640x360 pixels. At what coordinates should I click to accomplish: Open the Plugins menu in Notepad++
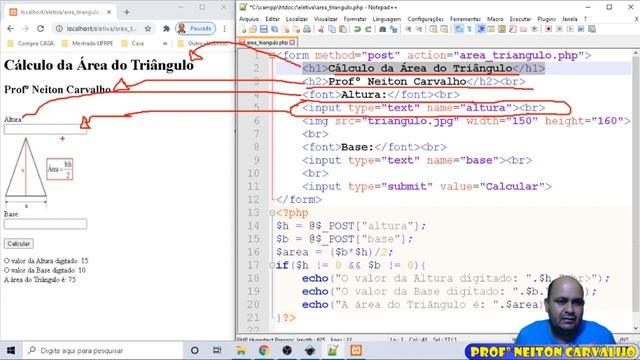point(547,19)
